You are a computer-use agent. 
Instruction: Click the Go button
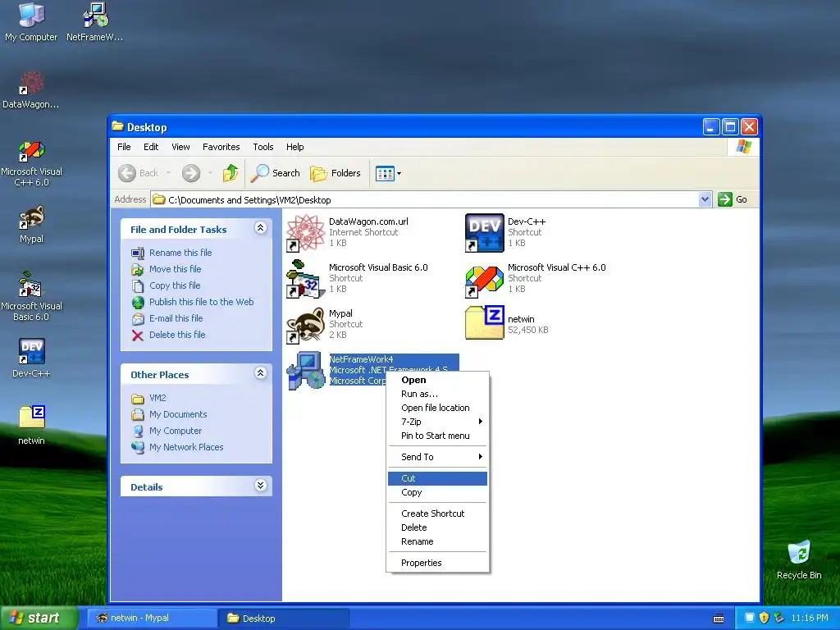tap(733, 199)
